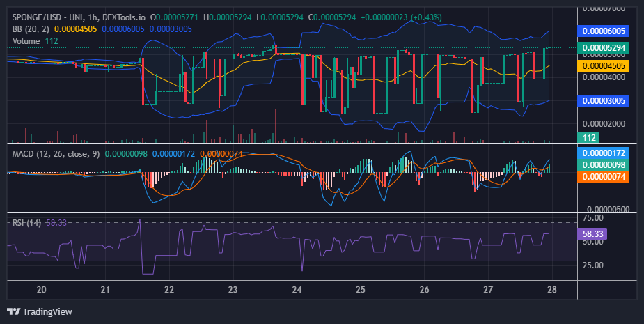Click the 25.00 RSI scale tick
The width and height of the screenshot is (644, 324).
click(x=593, y=265)
